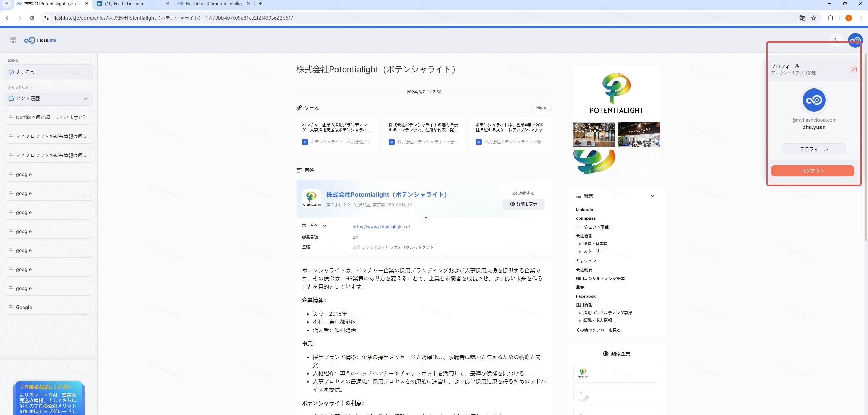
Task: Open tab search dropdown arrow
Action: point(6,4)
